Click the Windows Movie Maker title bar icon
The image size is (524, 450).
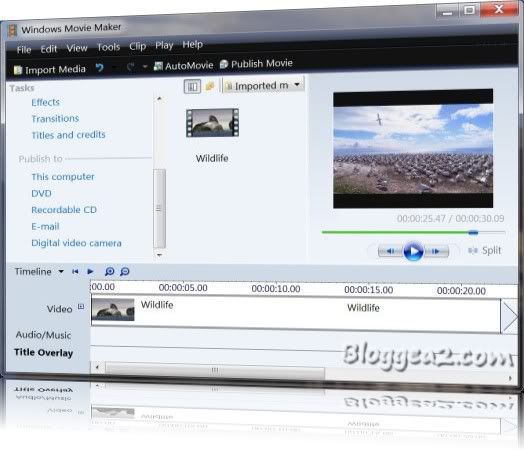[x=13, y=30]
